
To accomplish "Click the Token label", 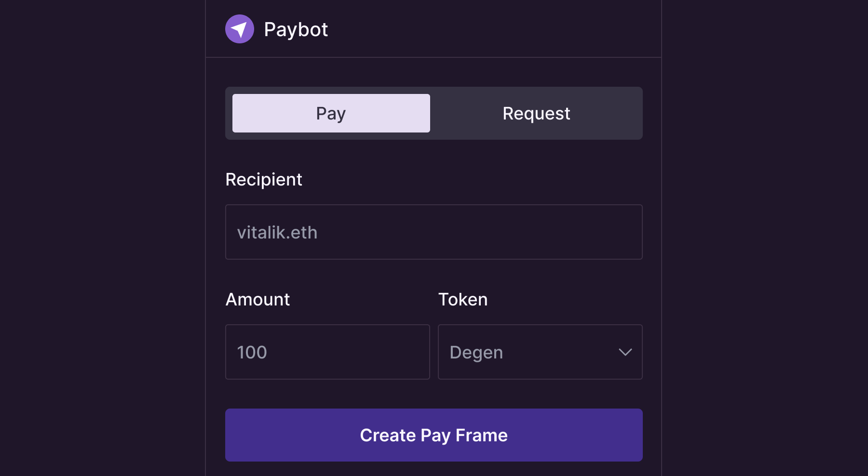I will 462,300.
